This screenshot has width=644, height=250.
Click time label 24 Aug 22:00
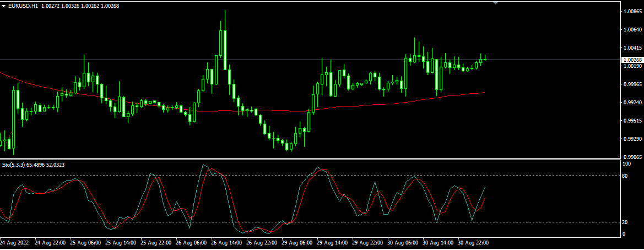[x=50, y=243]
